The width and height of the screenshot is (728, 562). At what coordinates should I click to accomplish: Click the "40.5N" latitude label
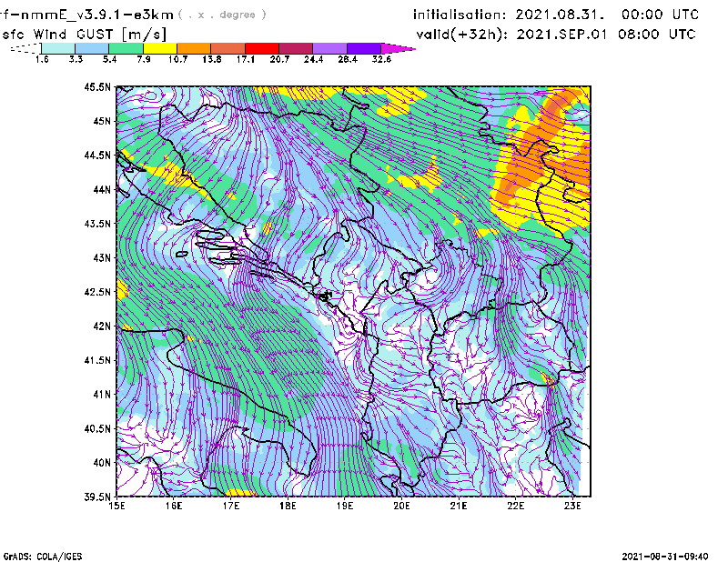97,429
